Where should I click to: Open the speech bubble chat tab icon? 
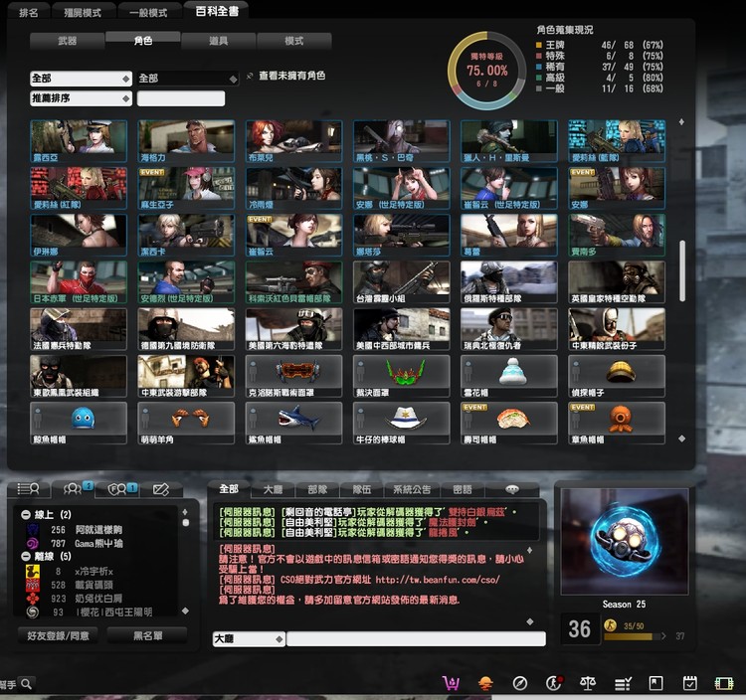tap(513, 489)
